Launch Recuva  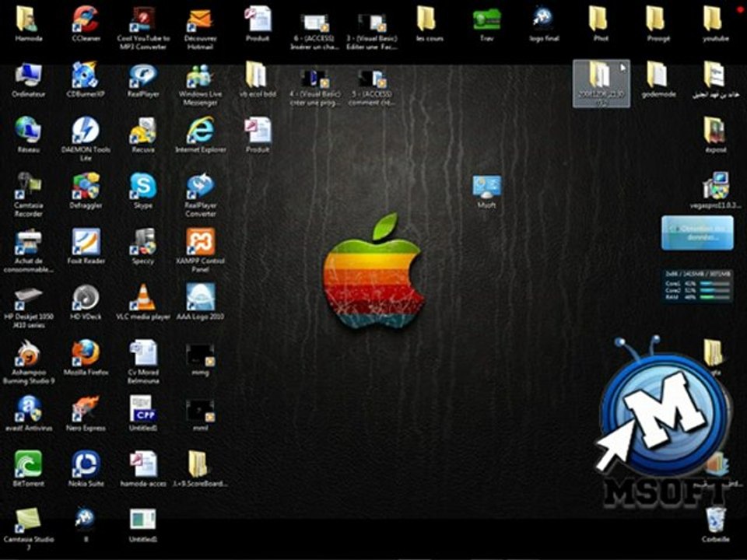pos(143,135)
